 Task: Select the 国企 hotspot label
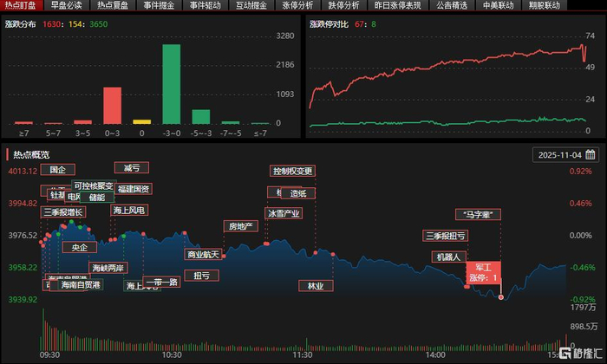pyautogui.click(x=58, y=169)
